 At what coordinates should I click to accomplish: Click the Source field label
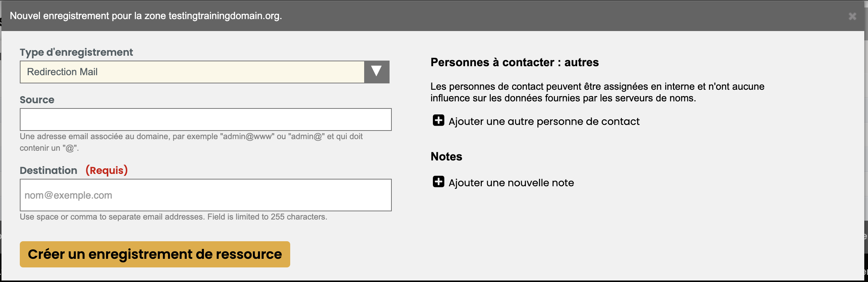(x=37, y=100)
